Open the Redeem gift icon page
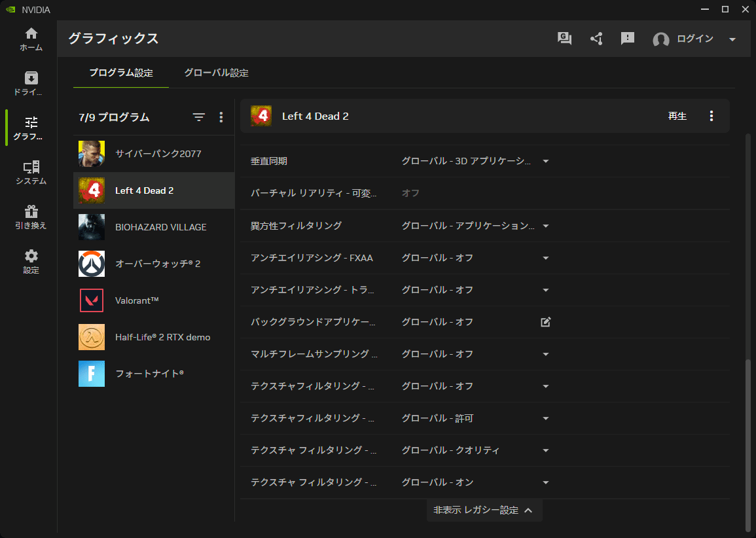 (x=31, y=217)
